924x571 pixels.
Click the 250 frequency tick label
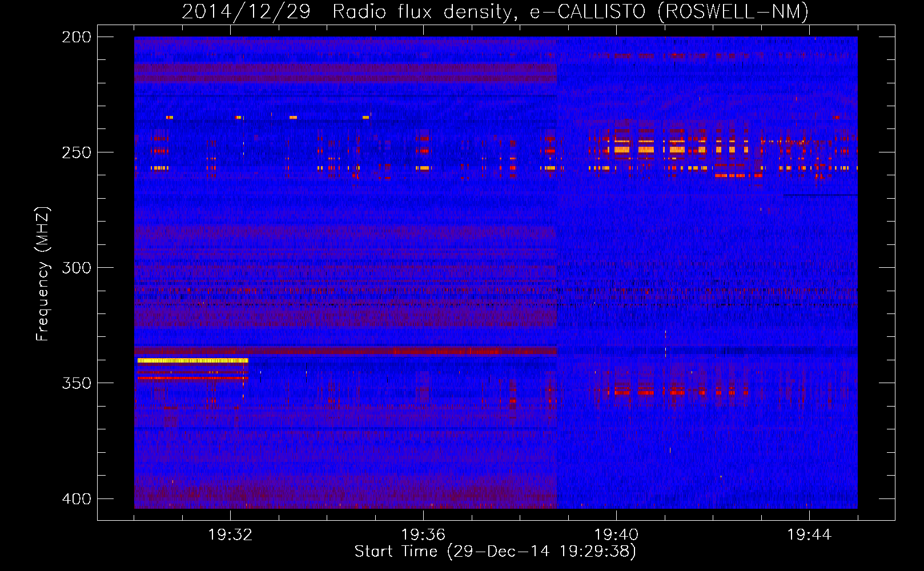pyautogui.click(x=77, y=152)
